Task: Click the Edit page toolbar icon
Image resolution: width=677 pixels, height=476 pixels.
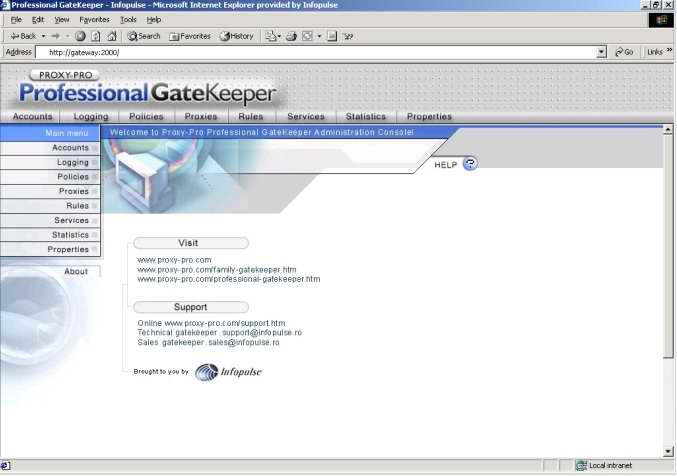Action: click(x=307, y=36)
